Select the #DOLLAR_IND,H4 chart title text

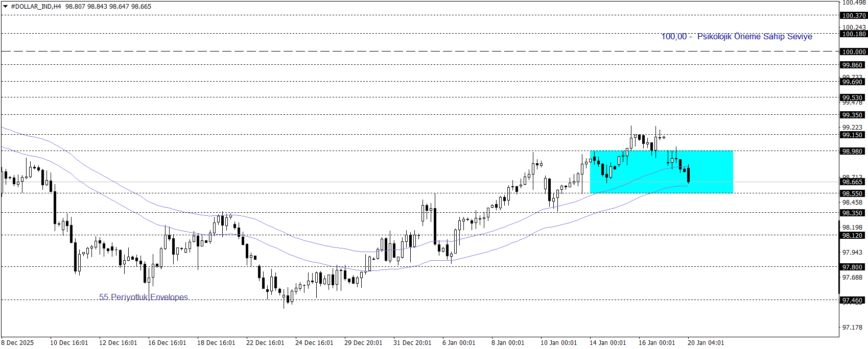[x=36, y=7]
